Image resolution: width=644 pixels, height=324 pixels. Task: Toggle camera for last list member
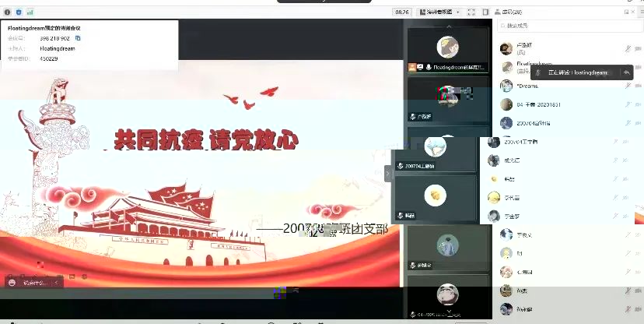(x=638, y=309)
